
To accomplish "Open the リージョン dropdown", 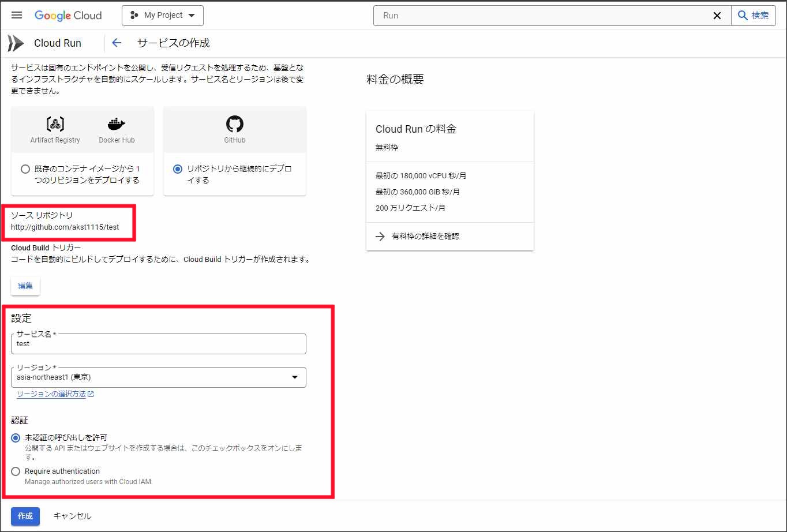I will pyautogui.click(x=159, y=377).
